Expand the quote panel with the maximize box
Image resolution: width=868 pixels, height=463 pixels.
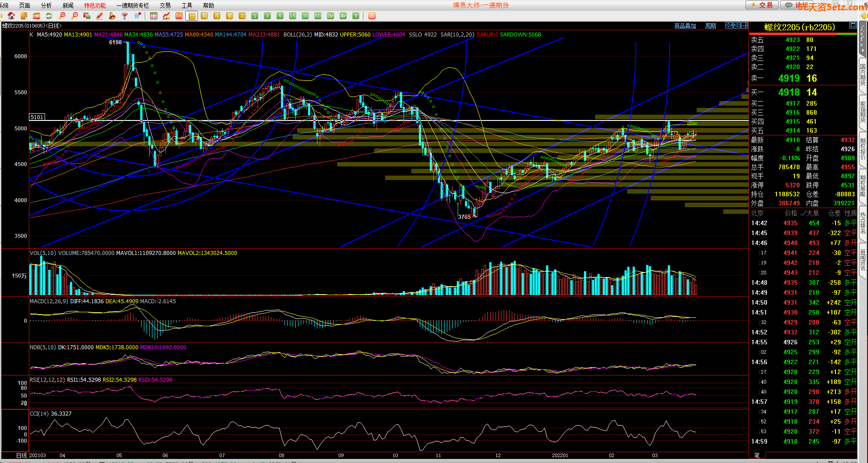click(x=853, y=26)
